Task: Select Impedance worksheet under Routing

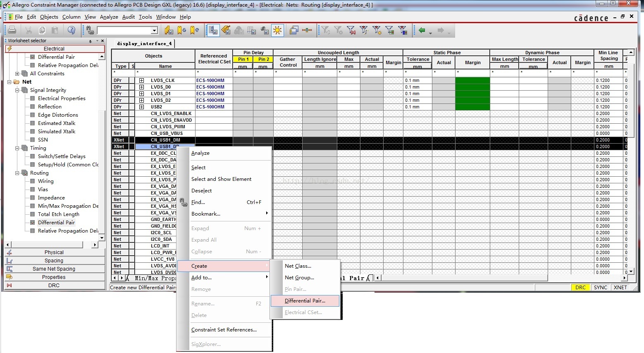Action: coord(51,198)
